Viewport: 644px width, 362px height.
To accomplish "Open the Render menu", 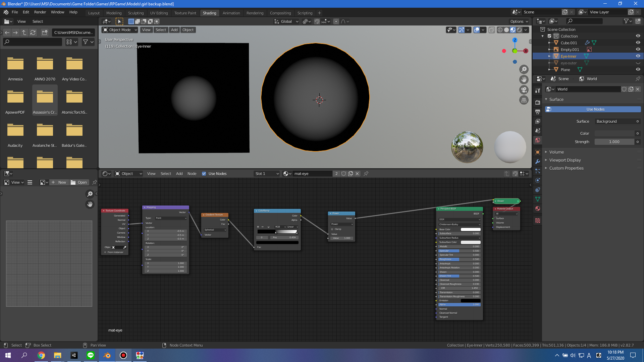I will (40, 12).
